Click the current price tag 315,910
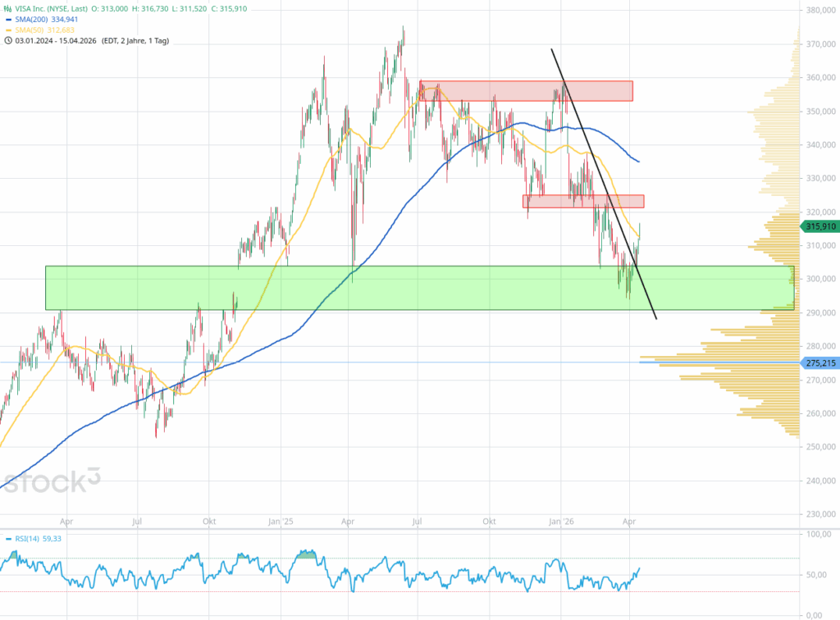Screen dimensions: 840x620 tap(820, 226)
